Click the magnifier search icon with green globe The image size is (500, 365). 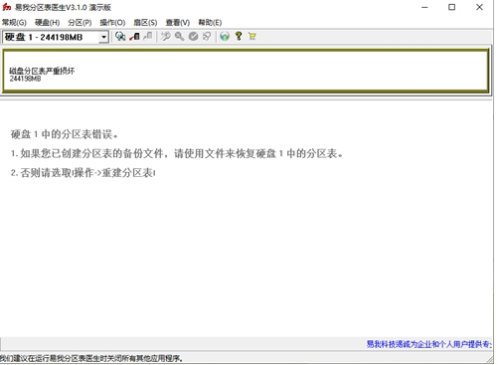pyautogui.click(x=120, y=36)
